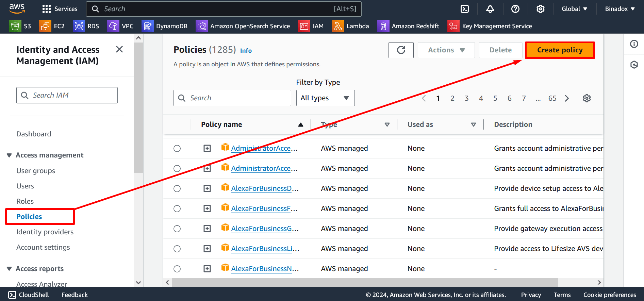Click the sidebar vertical scrollbar
This screenshot has width=644, height=301.
(138, 108)
